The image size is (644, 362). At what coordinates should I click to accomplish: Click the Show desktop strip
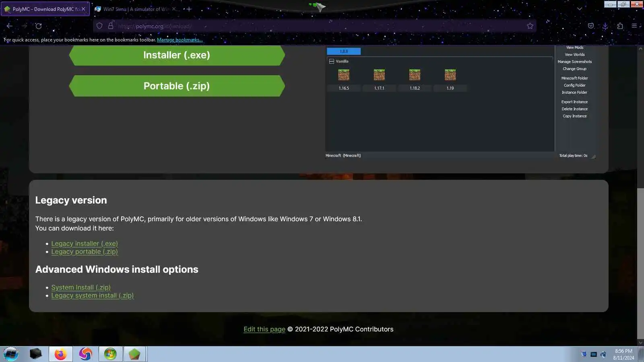coord(641,354)
